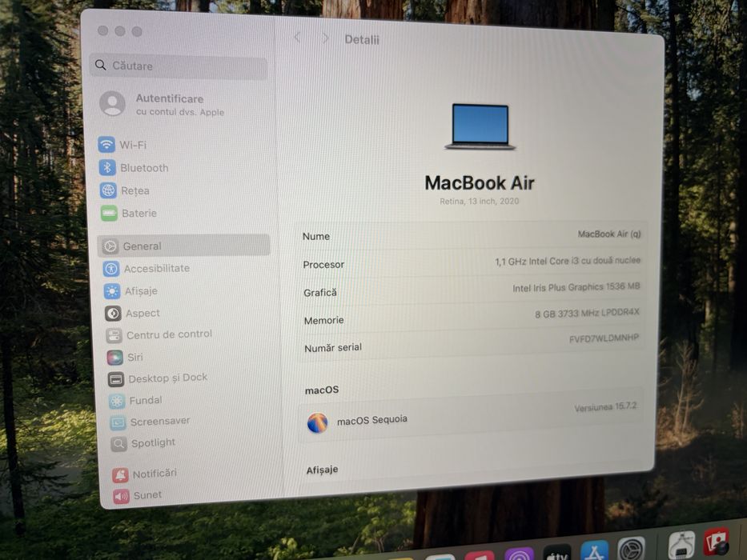The width and height of the screenshot is (747, 560).
Task: Open Screensaver settings
Action: point(150,422)
